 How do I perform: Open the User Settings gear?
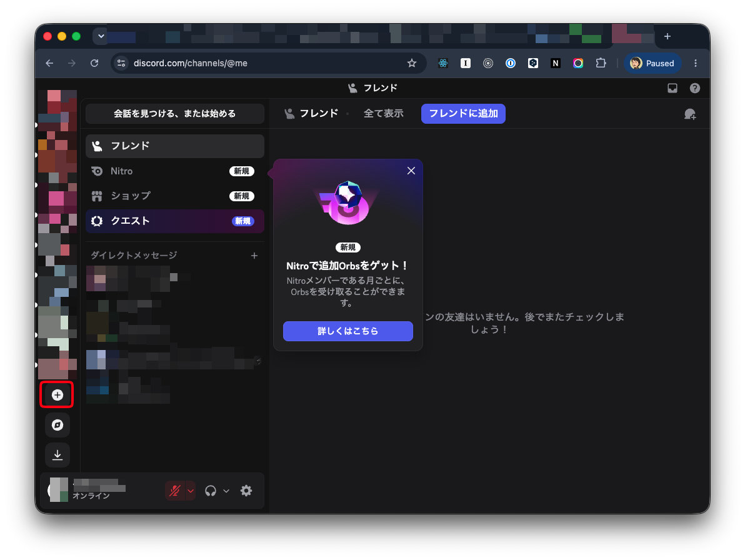[246, 491]
